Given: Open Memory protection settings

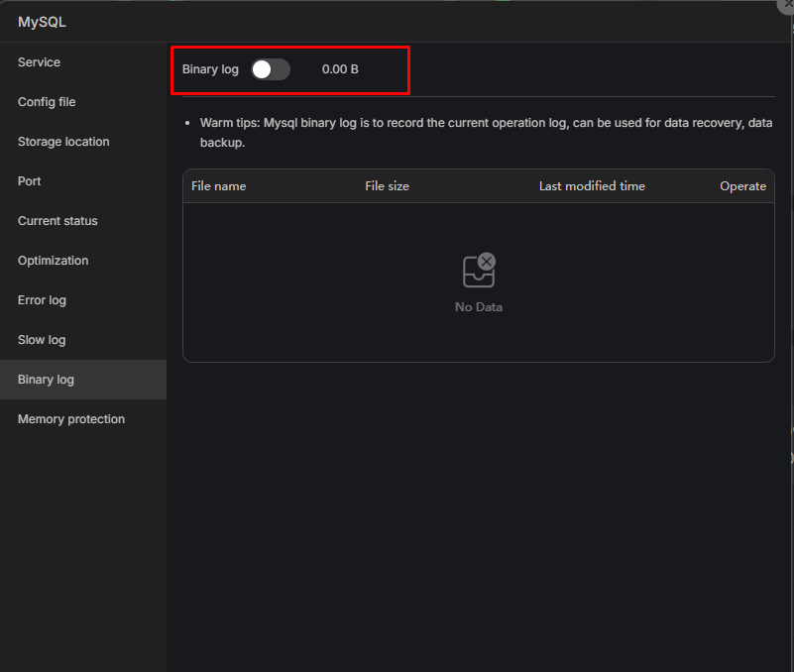Looking at the screenshot, I should tap(83, 419).
